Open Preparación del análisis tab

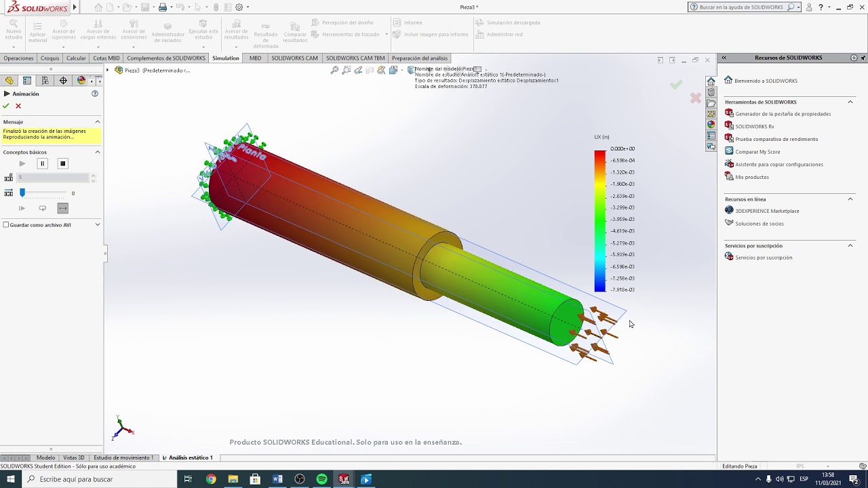(x=420, y=58)
